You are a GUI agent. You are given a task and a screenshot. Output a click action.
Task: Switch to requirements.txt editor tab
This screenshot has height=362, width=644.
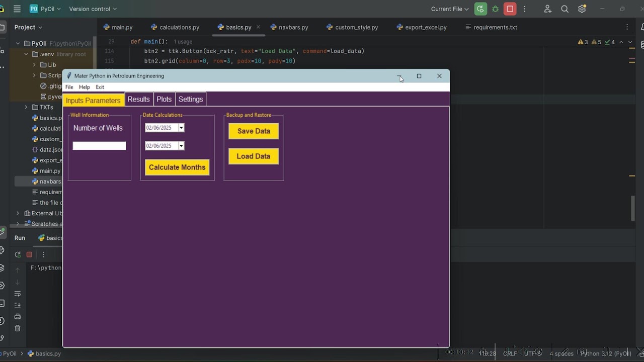pos(491,27)
